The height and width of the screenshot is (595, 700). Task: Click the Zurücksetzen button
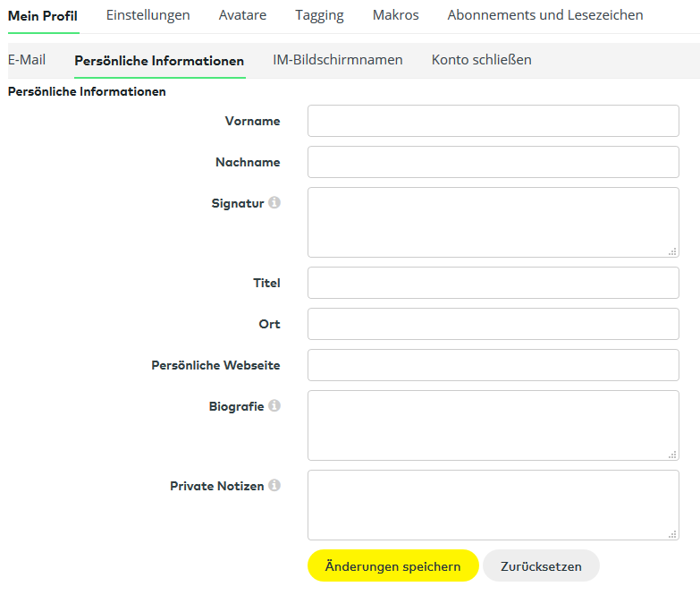coord(541,566)
